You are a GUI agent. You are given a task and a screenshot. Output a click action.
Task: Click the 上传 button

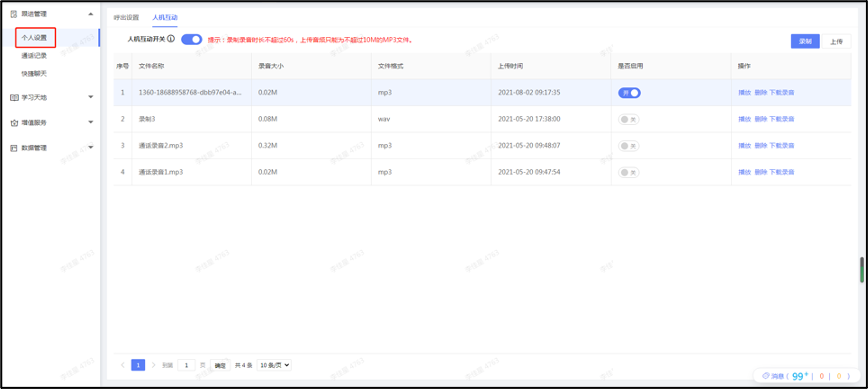(836, 41)
